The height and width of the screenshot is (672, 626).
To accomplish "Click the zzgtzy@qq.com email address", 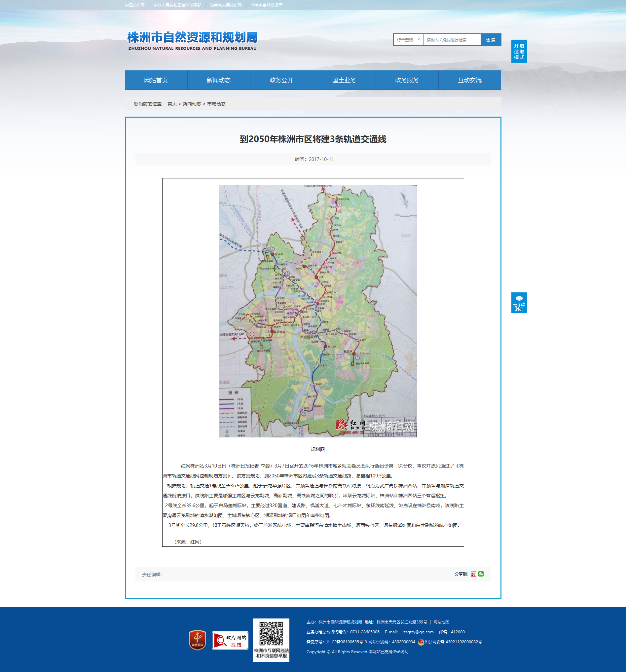I will (x=419, y=632).
